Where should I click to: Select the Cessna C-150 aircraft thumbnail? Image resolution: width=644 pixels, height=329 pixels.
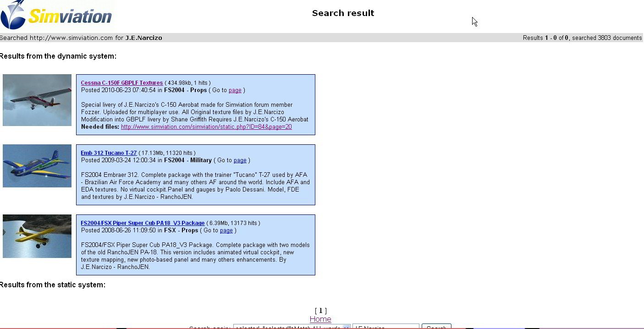[37, 100]
